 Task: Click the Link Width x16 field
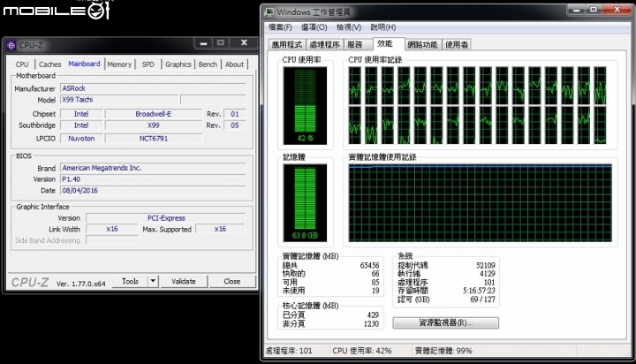[112, 229]
